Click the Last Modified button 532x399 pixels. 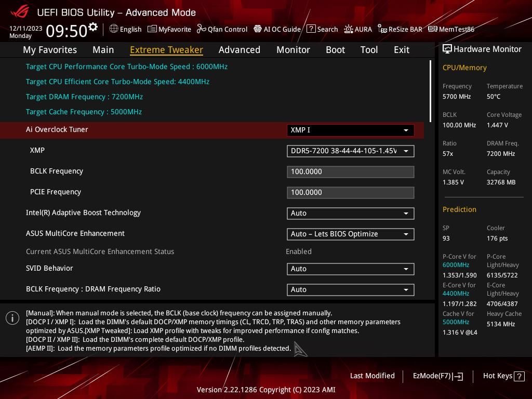tap(372, 376)
